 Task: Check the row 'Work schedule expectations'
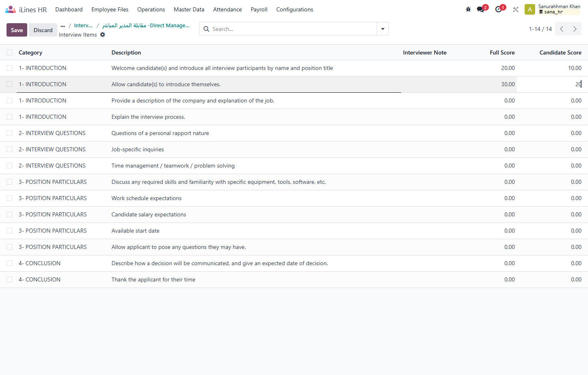point(9,198)
